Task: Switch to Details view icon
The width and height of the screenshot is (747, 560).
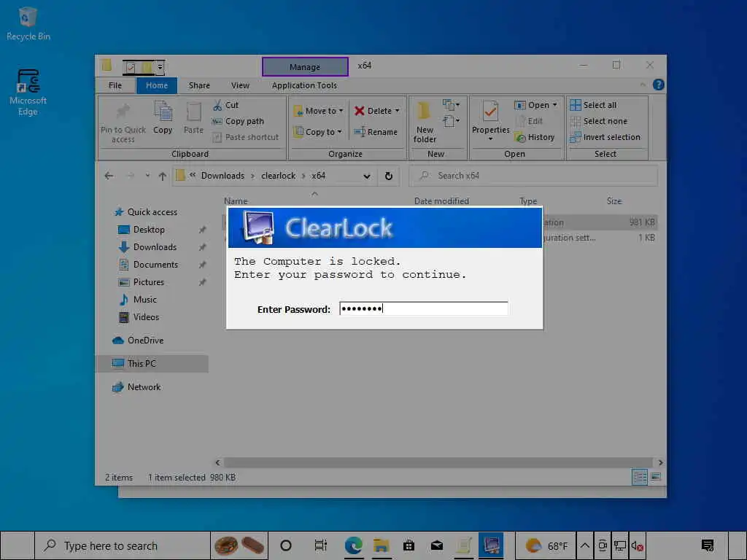Action: coord(639,477)
